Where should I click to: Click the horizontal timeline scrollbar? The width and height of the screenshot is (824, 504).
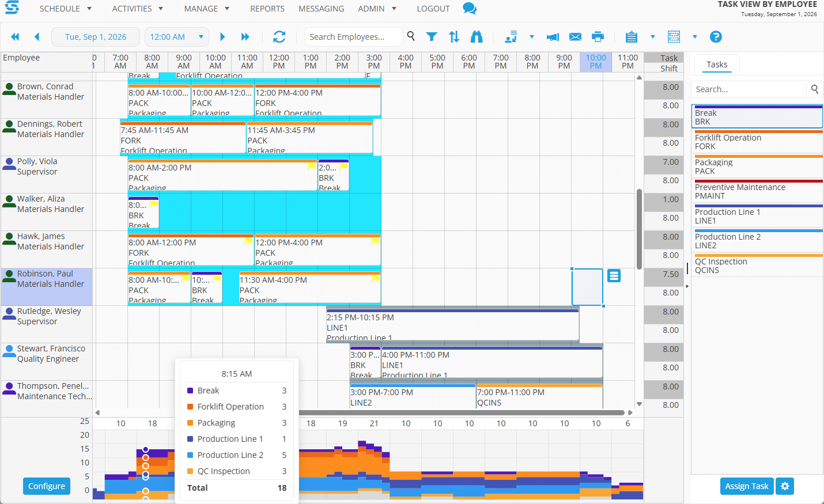coord(462,412)
